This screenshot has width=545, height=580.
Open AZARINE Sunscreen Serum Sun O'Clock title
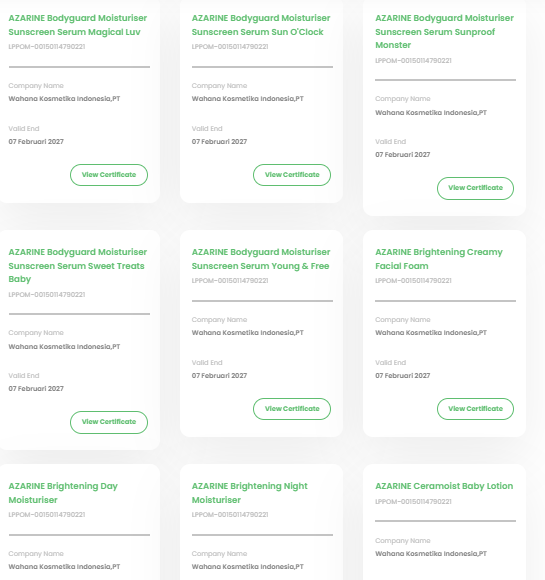(261, 25)
